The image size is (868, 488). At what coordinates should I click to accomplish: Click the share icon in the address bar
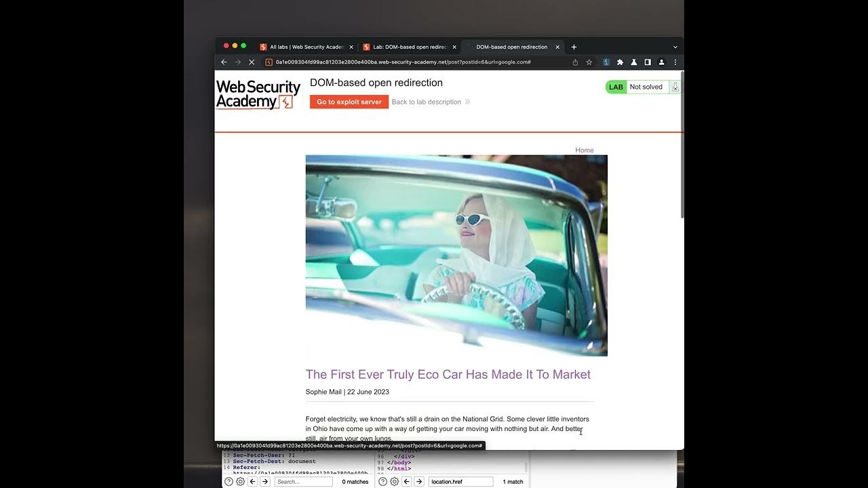click(x=575, y=62)
